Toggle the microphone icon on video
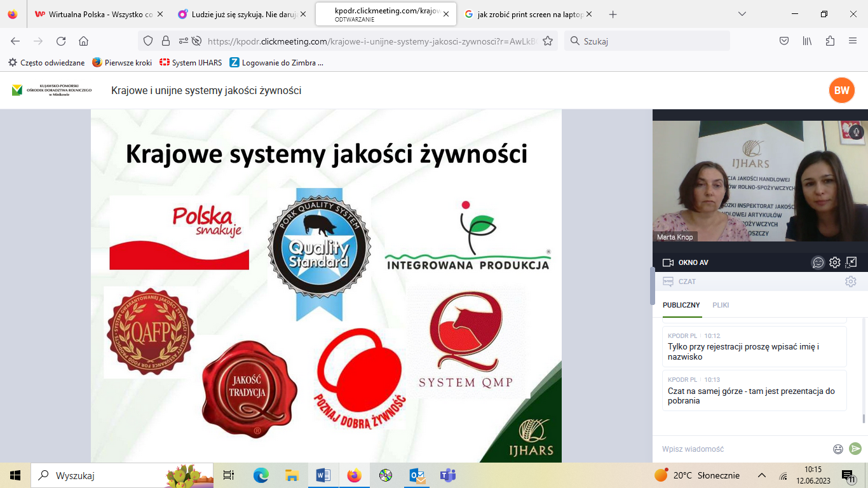The width and height of the screenshot is (868, 488). pos(856,132)
